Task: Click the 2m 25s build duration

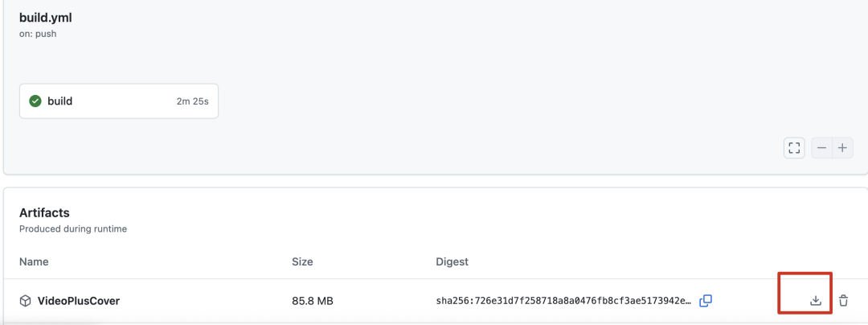Action: [192, 101]
